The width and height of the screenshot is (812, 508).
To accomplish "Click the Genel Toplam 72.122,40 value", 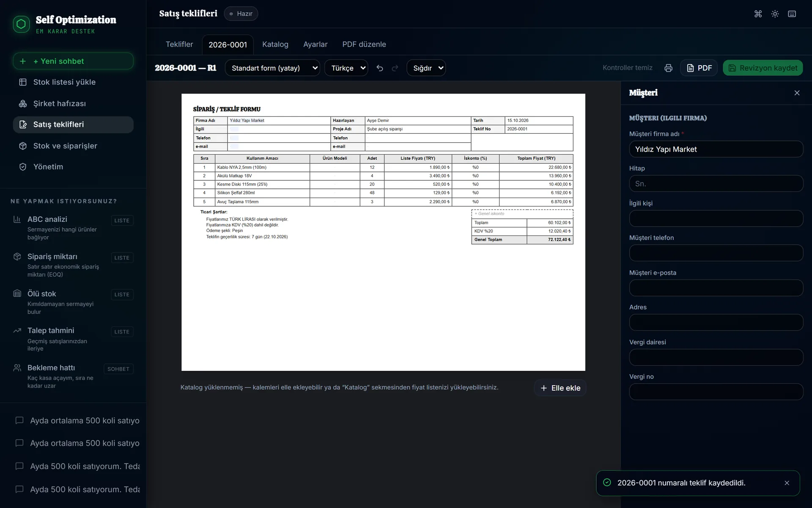I will 550,240.
